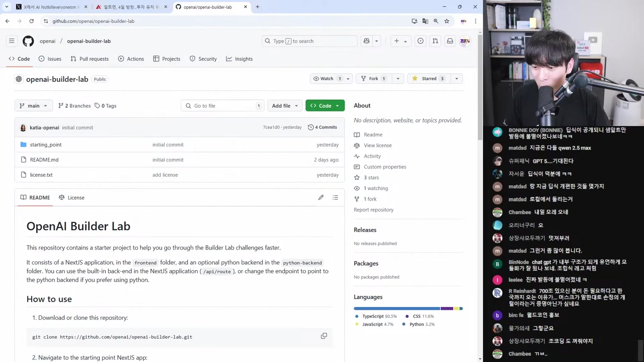The image size is (644, 362).
Task: Open the main branch selector
Action: 34,106
